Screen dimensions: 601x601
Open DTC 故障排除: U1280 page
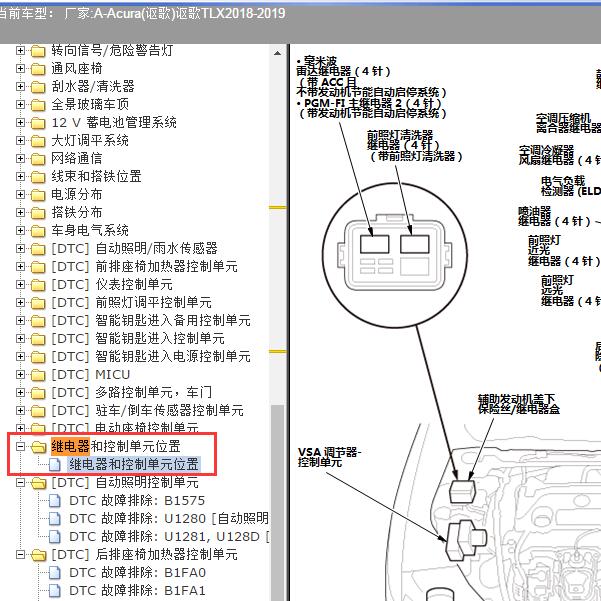tap(169, 519)
